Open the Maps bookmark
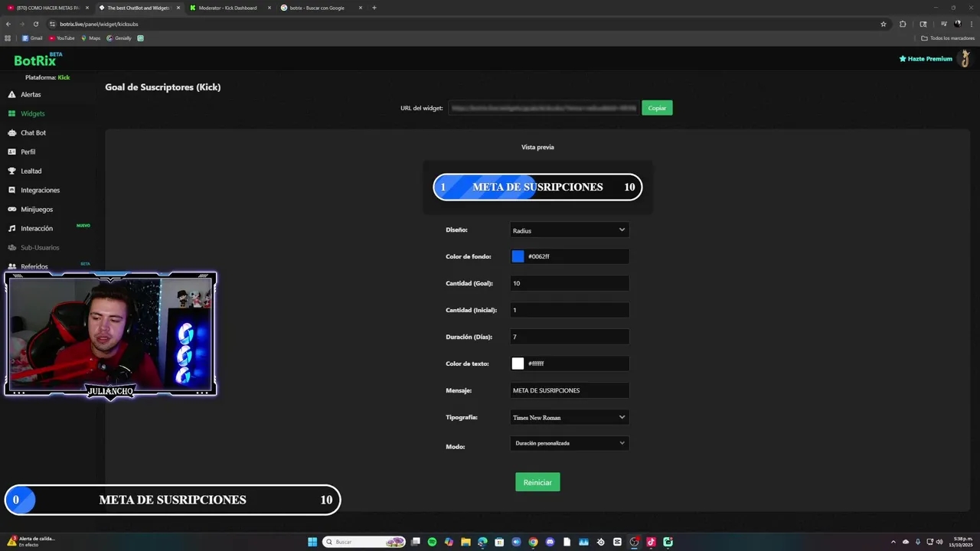This screenshot has width=980, height=551. (91, 38)
